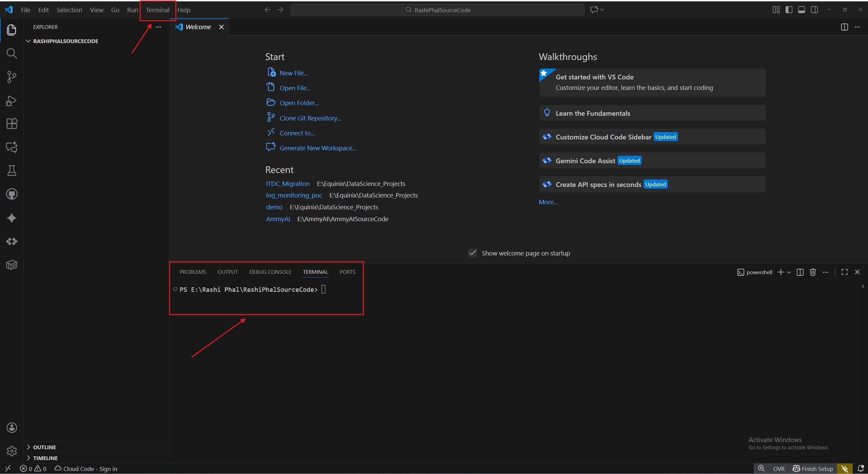Expand the TIMELINE section

45,458
